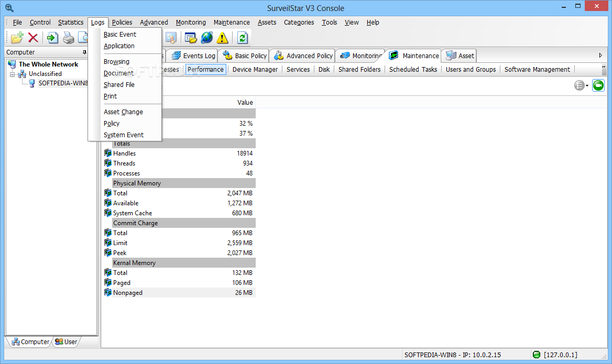Click the SOFTPEDIA-WIN8 computer icon in tree
The height and width of the screenshot is (364, 612).
tap(32, 83)
